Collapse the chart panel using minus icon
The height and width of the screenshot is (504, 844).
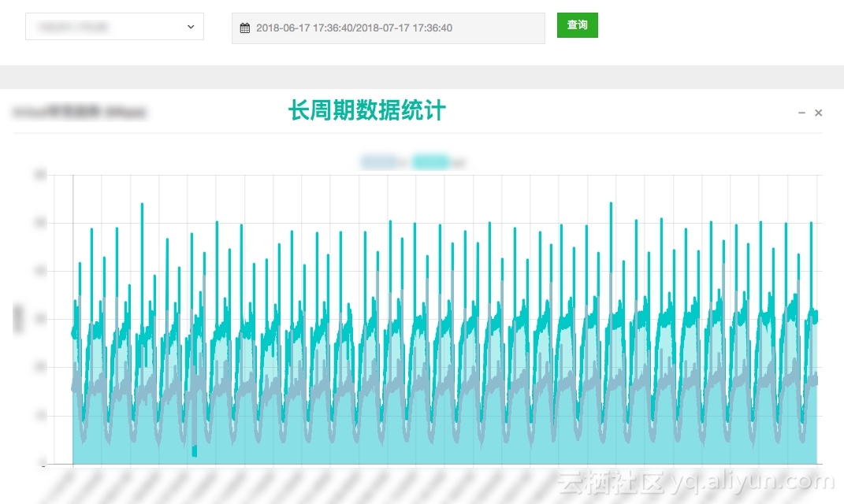point(801,113)
